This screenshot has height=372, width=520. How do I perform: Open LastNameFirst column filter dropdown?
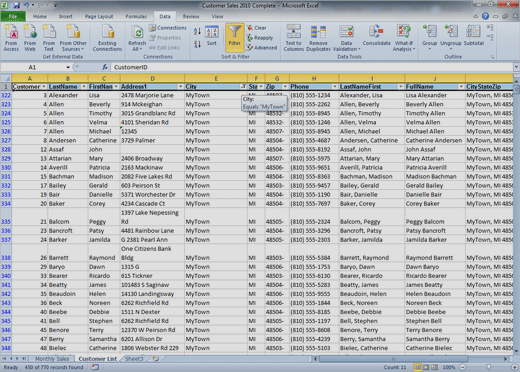[x=401, y=87]
